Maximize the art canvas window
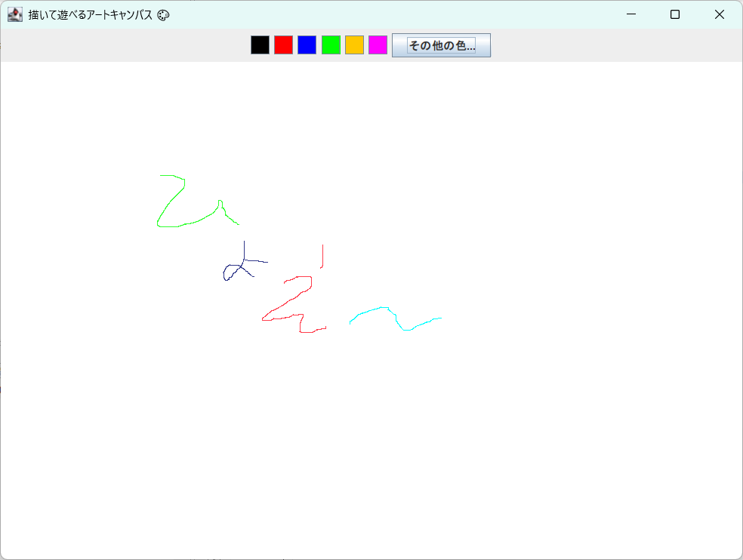This screenshot has height=560, width=743. coord(674,14)
